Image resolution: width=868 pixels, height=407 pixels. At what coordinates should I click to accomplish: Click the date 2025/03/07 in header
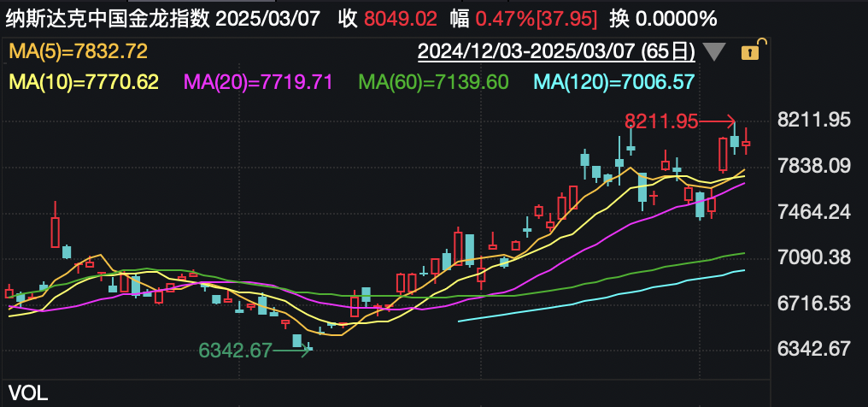click(267, 20)
